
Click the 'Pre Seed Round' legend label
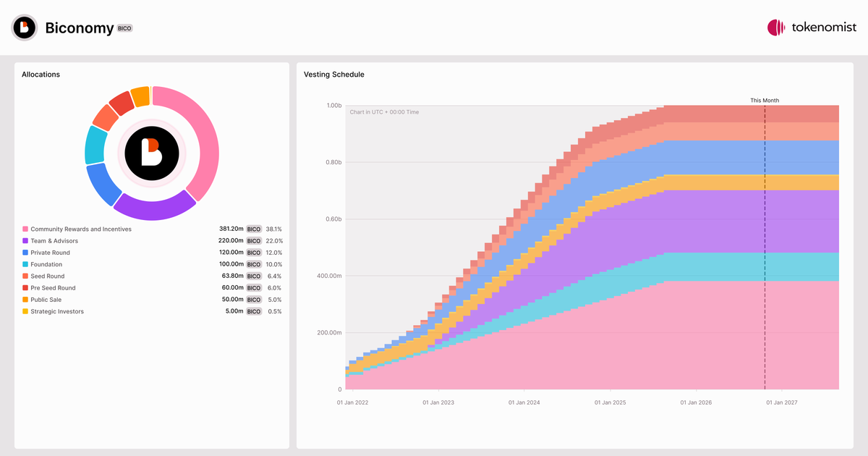tap(53, 288)
